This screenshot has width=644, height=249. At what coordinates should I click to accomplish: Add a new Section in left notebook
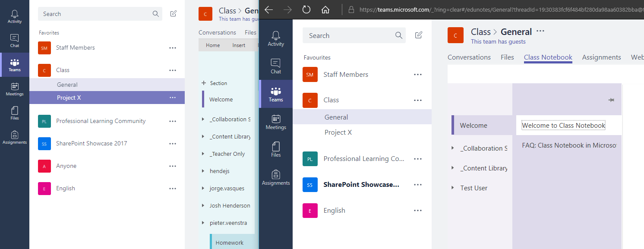pos(214,83)
